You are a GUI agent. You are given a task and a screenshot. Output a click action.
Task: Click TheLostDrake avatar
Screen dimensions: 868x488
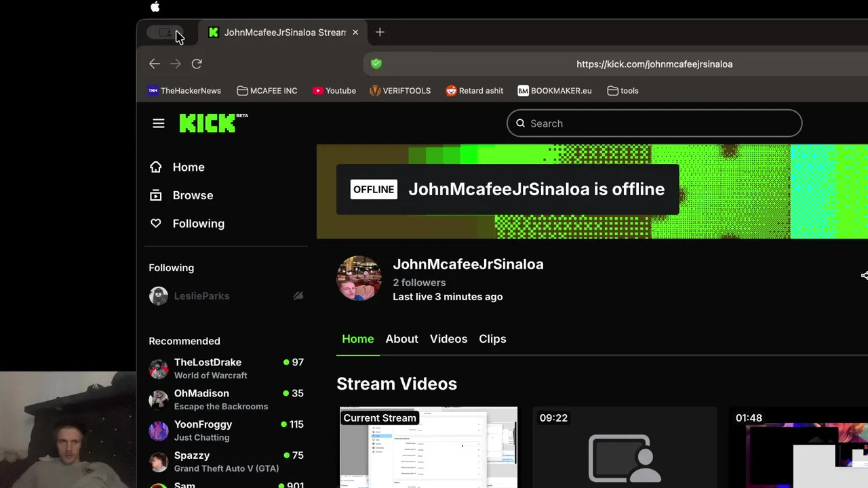pyautogui.click(x=159, y=369)
